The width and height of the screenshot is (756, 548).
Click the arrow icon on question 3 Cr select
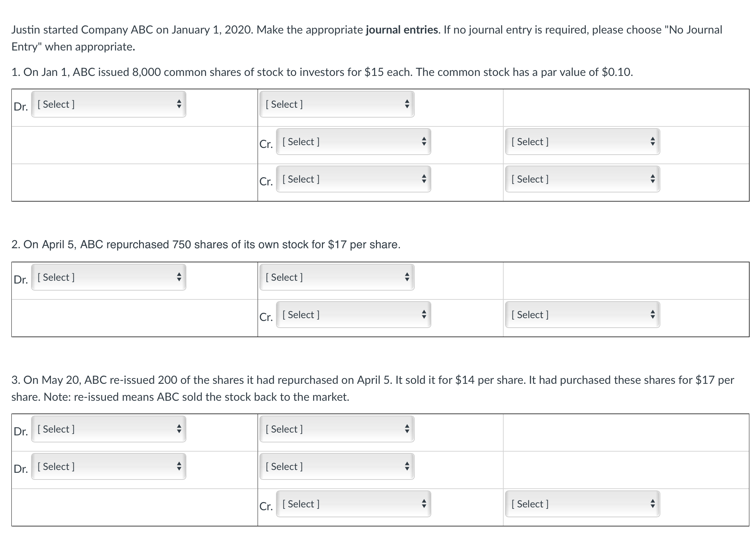coord(424,504)
